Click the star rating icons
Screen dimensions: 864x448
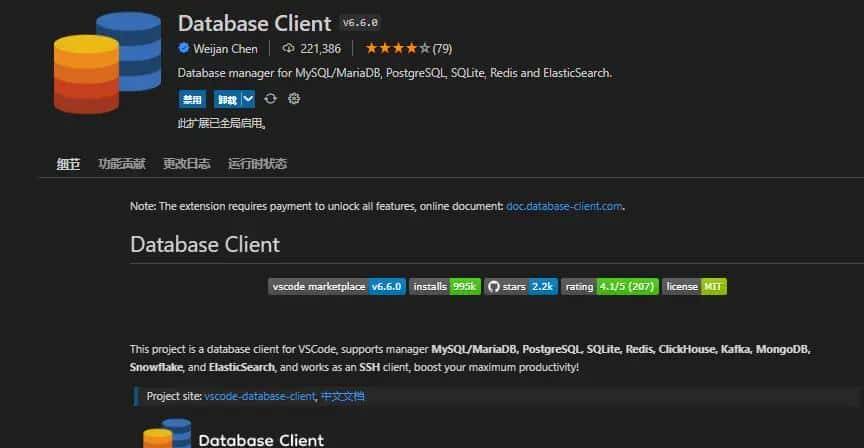397,49
